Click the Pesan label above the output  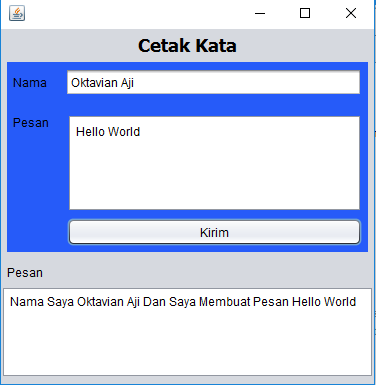tap(25, 273)
